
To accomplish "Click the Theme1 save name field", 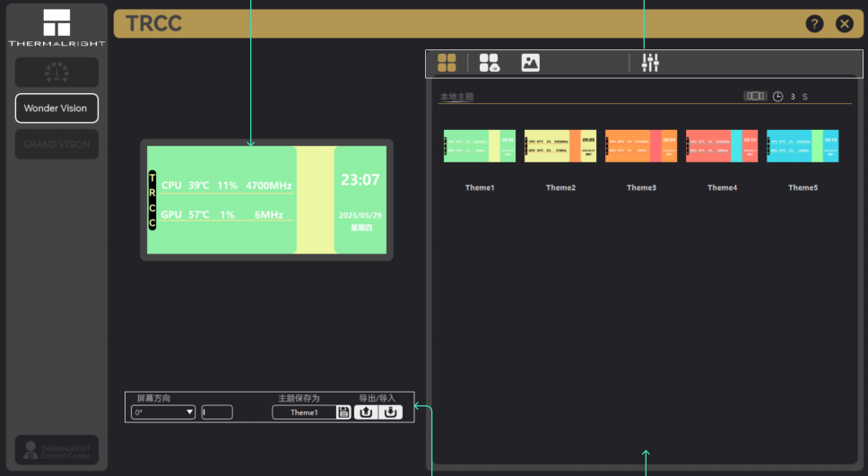I will point(304,412).
